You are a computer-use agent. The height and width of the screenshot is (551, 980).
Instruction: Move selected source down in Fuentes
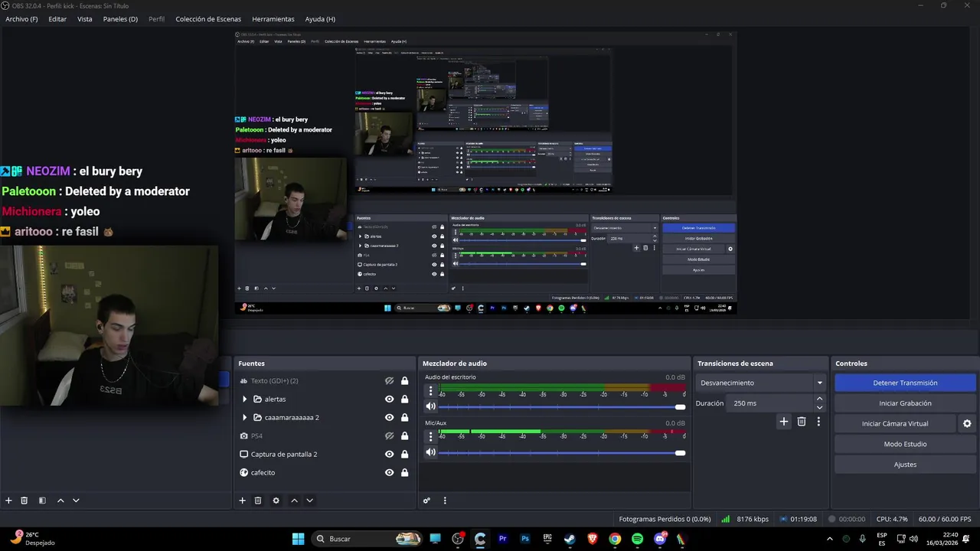309,500
